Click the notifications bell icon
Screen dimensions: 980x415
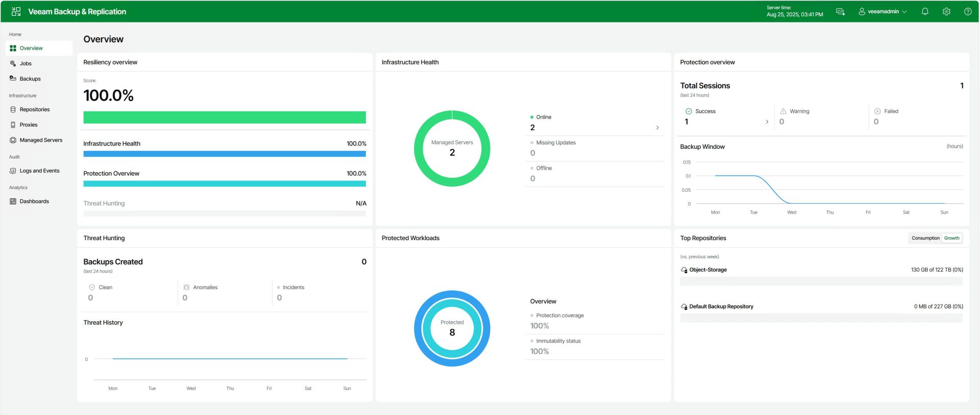point(925,11)
